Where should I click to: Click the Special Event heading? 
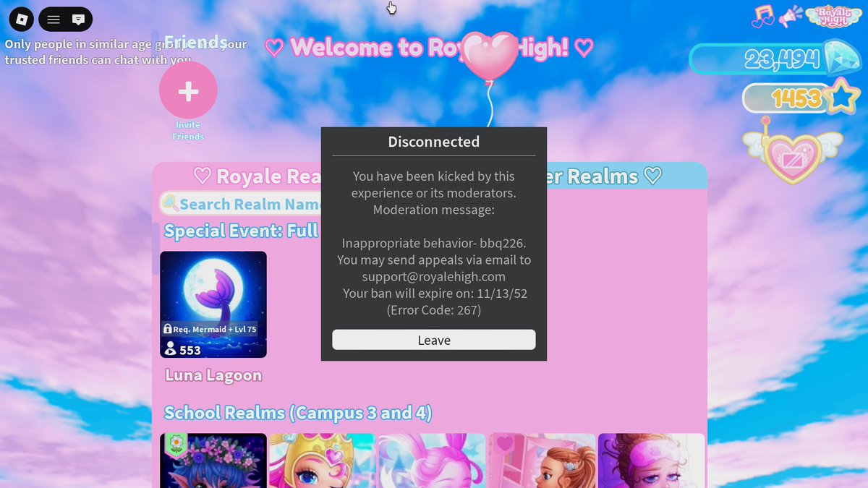(x=241, y=231)
